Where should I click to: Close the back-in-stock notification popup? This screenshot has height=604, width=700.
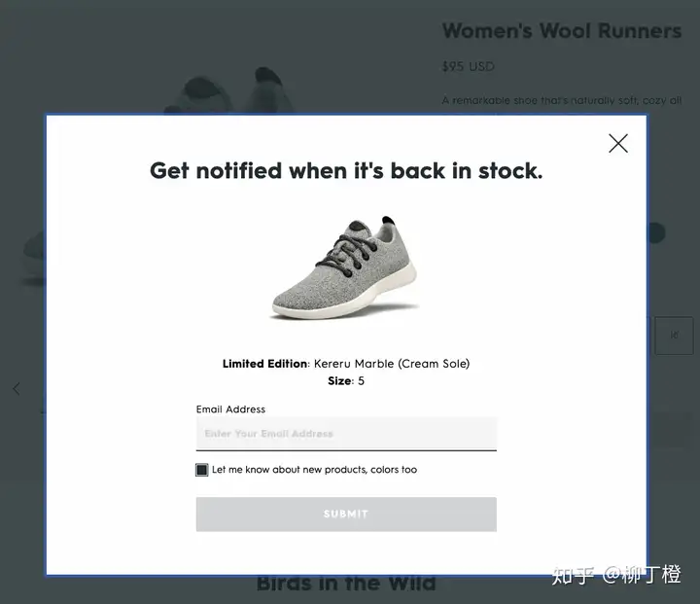[x=618, y=143]
